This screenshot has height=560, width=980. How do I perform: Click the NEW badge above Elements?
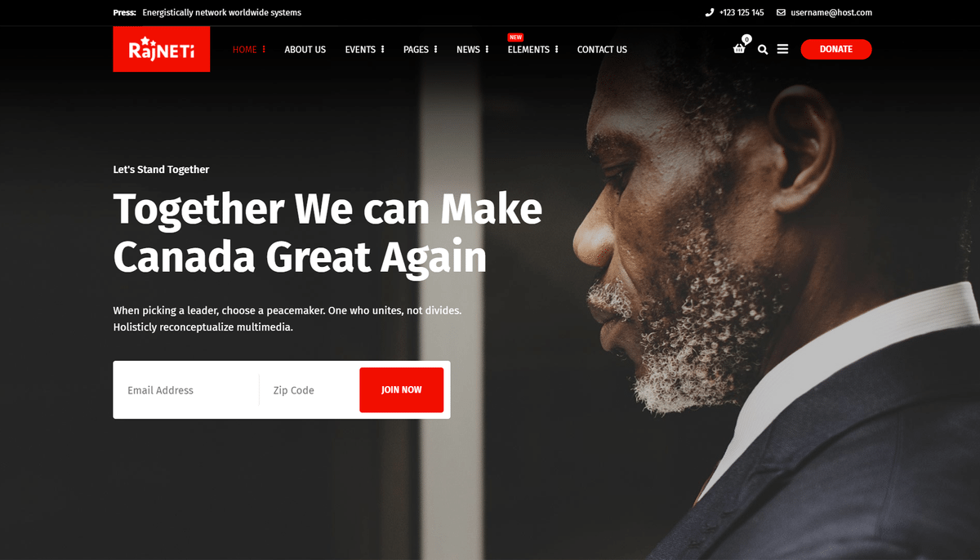pyautogui.click(x=515, y=37)
